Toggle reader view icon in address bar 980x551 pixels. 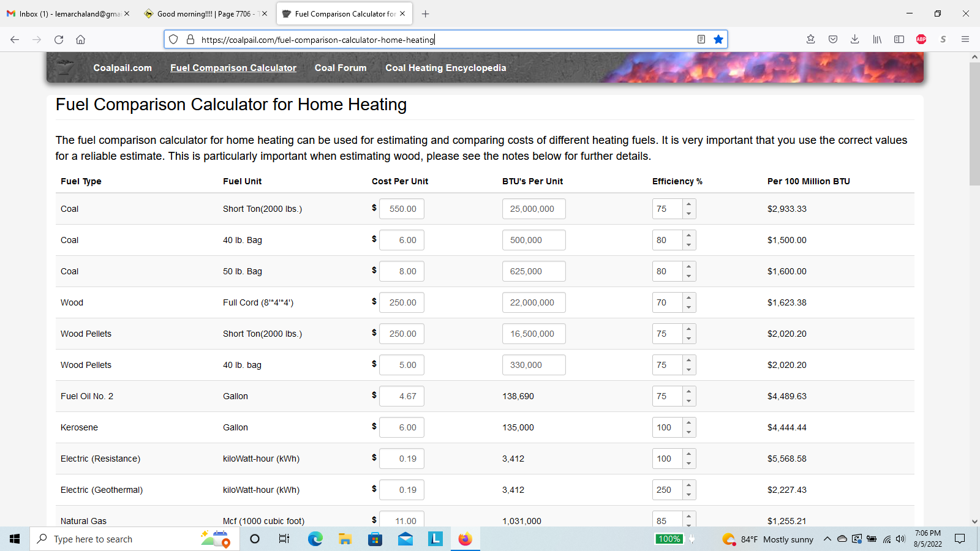(x=701, y=40)
